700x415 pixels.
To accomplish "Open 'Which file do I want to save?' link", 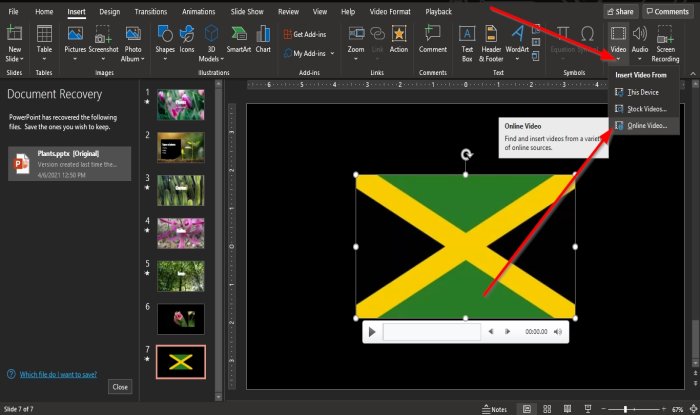I will [55, 375].
